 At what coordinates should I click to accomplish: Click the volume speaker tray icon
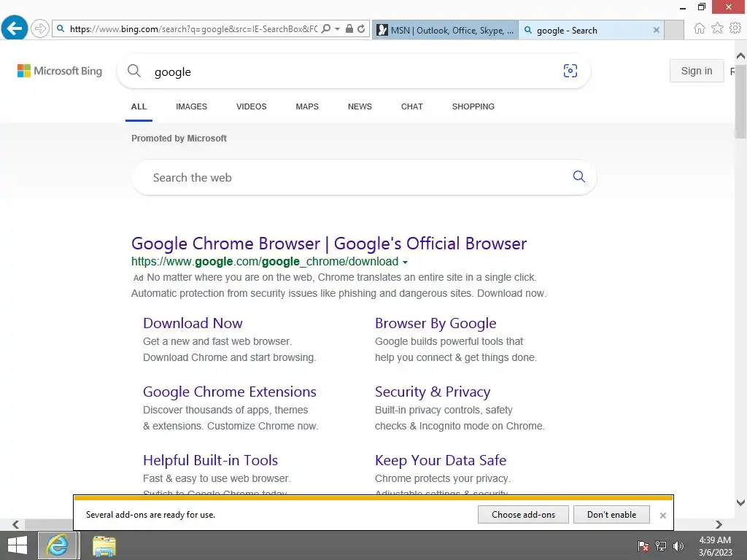pos(678,546)
